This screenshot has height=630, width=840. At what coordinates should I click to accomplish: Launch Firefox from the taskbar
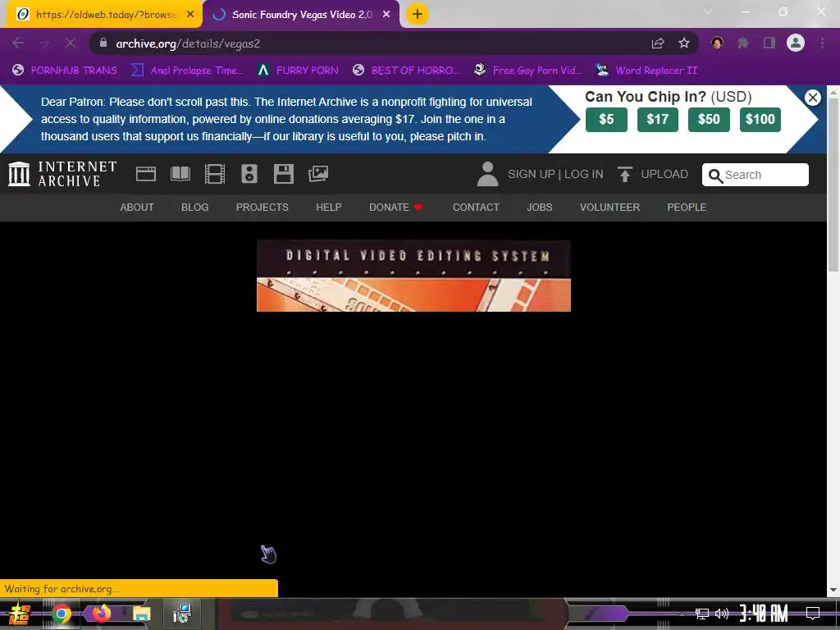coord(101,613)
